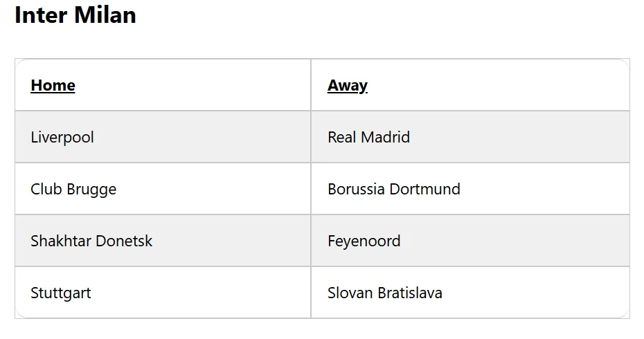
Task: Click column border between Stuttgart and Slovan Bratislava
Action: (x=311, y=293)
